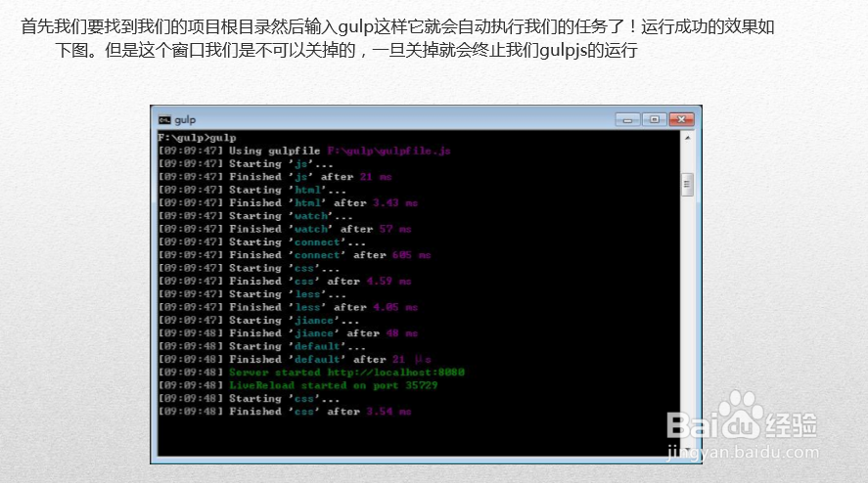Click "Finished 'less' after 4.05 ms" line
The height and width of the screenshot is (483, 868).
click(x=288, y=307)
